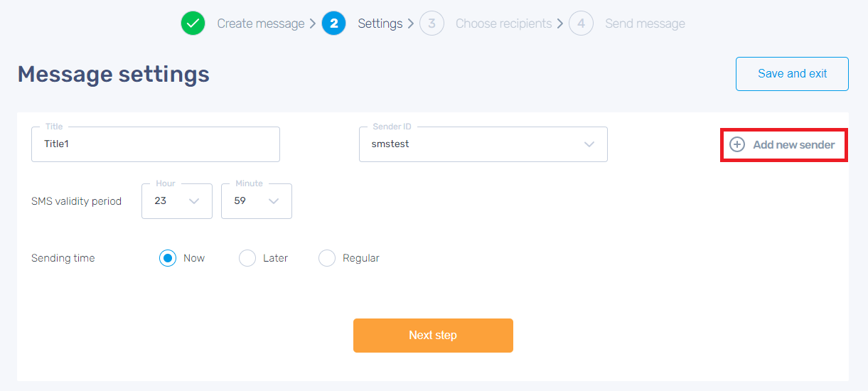Click the Settings step label
The image size is (868, 391).
(x=380, y=23)
